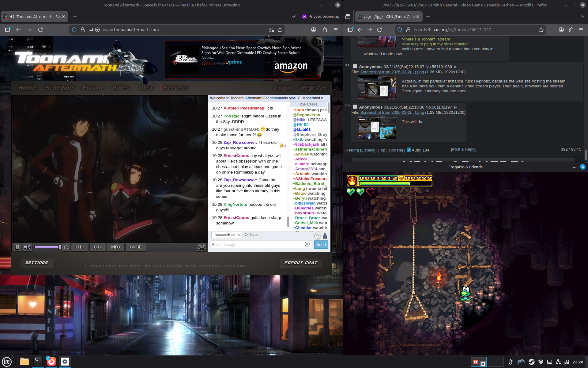Bookmark the 4chan thread with star
Viewport: 588px width, 368px height.
541,30
